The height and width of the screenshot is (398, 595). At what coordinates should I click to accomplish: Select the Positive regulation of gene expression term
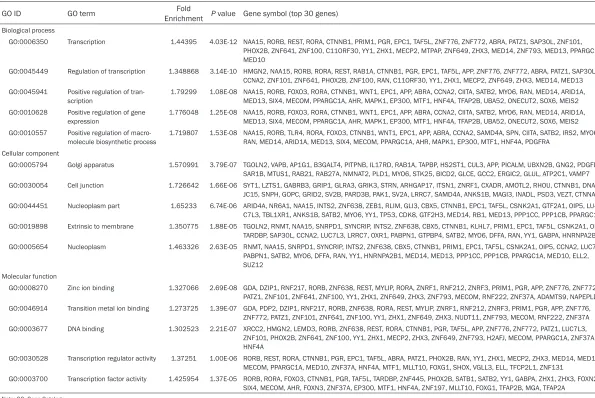pyautogui.click(x=106, y=117)
